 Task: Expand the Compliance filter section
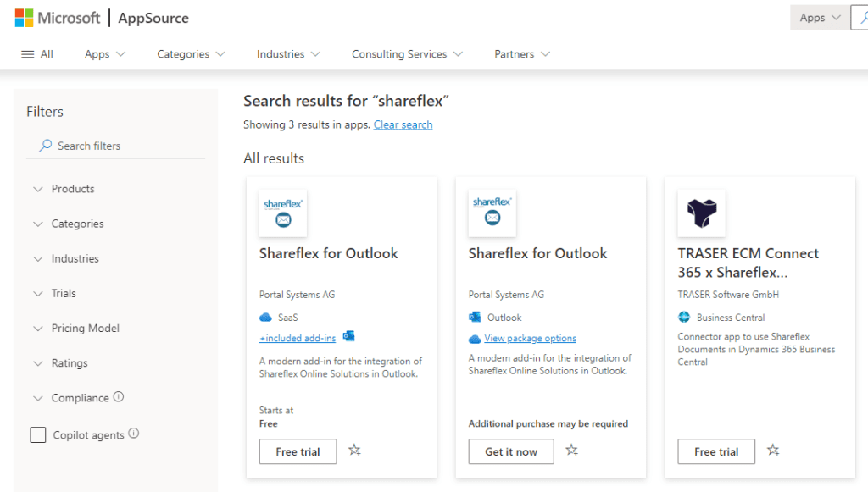coord(70,398)
